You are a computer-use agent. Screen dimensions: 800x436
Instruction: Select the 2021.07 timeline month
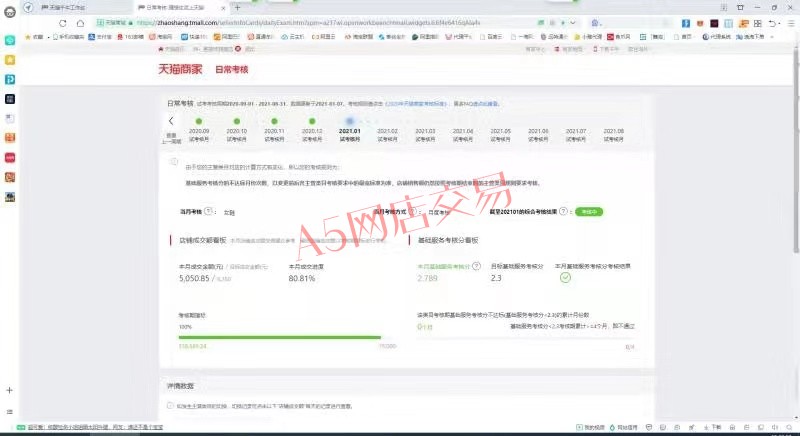[576, 135]
